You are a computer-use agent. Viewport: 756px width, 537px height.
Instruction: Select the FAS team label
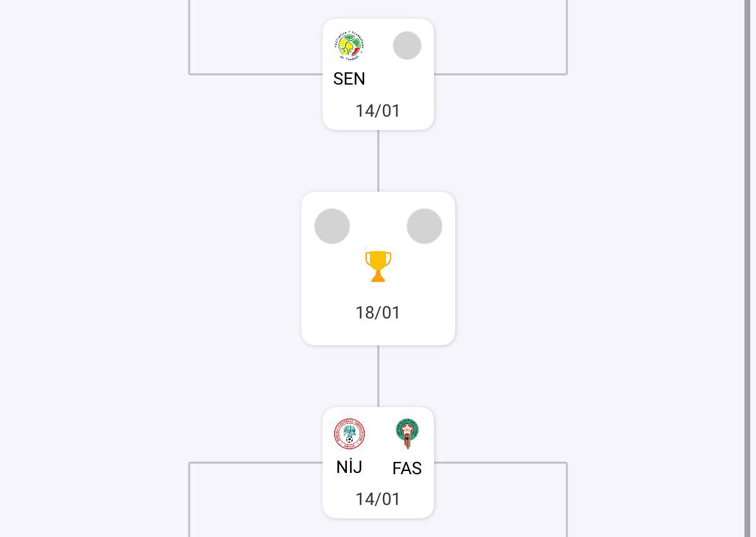click(x=407, y=468)
